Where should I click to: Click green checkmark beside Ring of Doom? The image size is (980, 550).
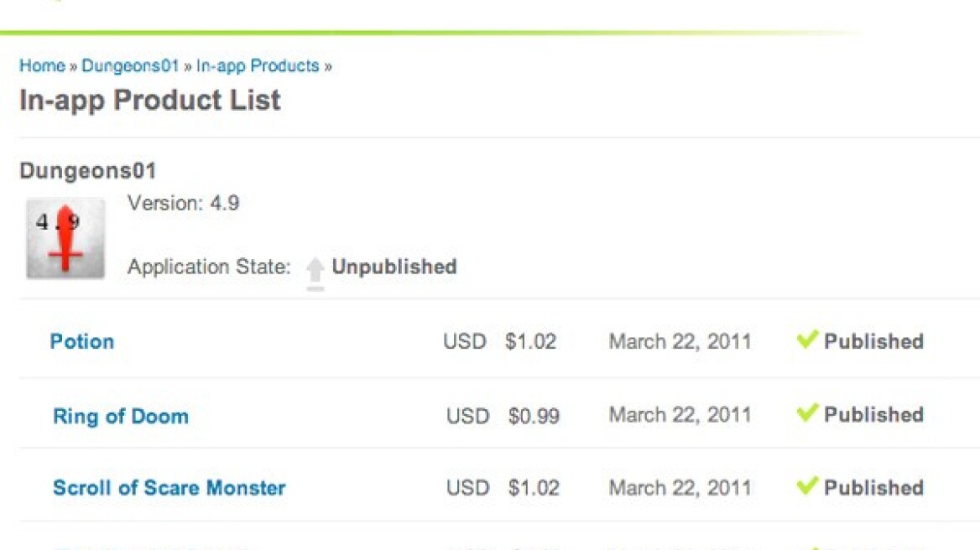[x=807, y=412]
